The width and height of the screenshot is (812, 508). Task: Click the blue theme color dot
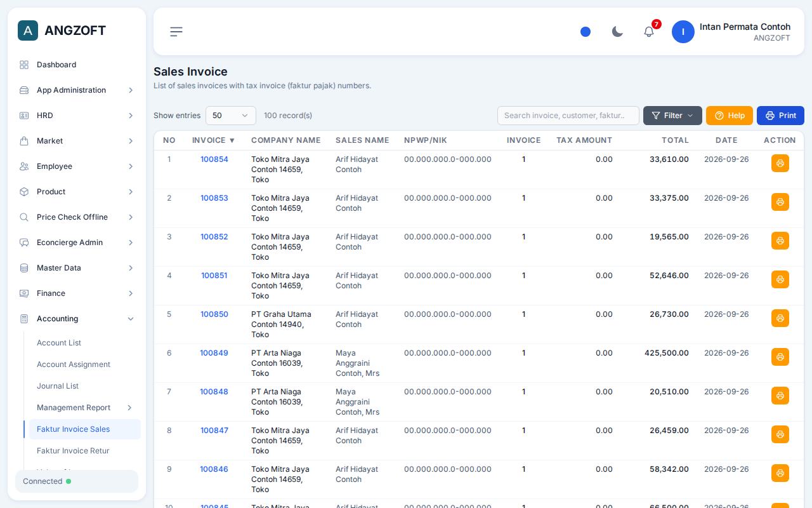click(586, 32)
